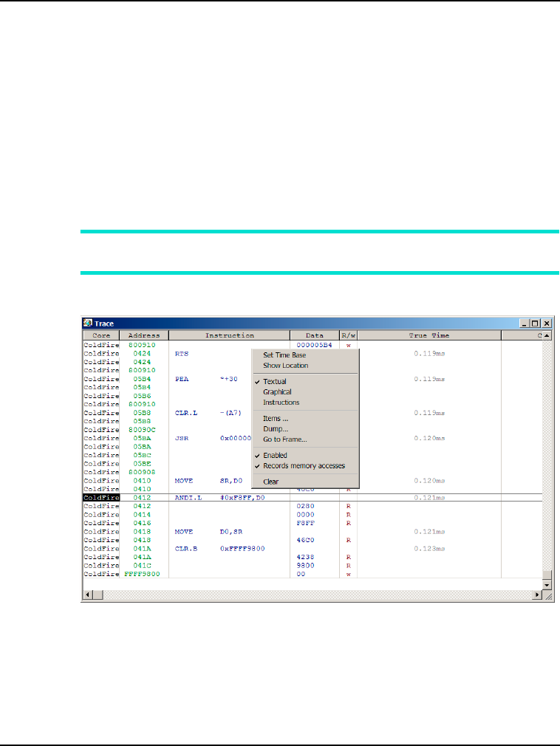Click horizontal scrollbar right arrow
The image size is (560, 746).
click(538, 595)
